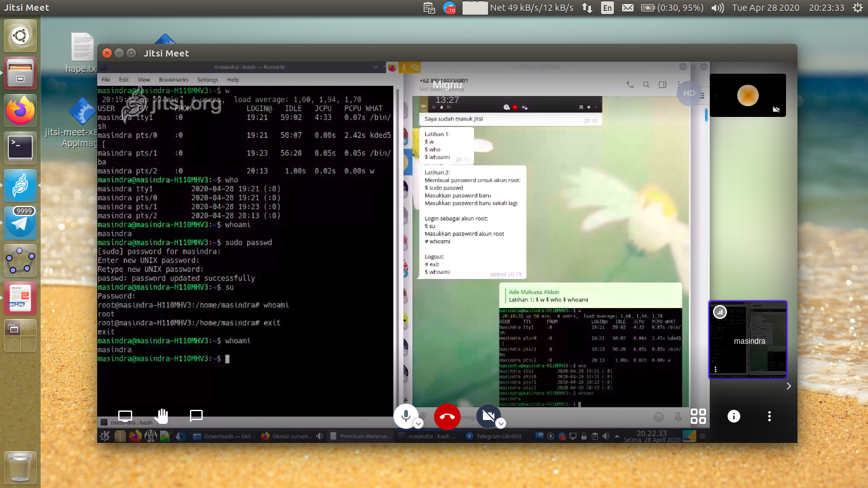
Task: Click the 20:23:33 clock
Action: pyautogui.click(x=826, y=8)
